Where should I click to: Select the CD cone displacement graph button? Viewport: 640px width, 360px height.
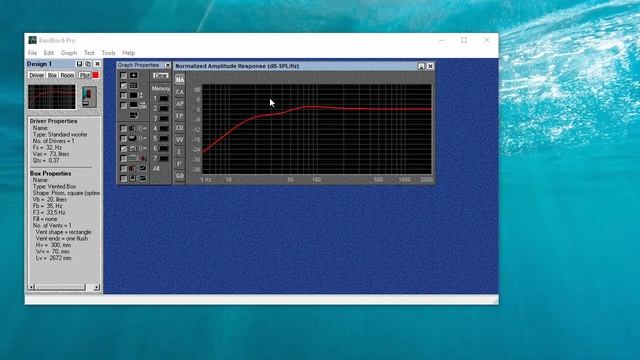(x=180, y=128)
